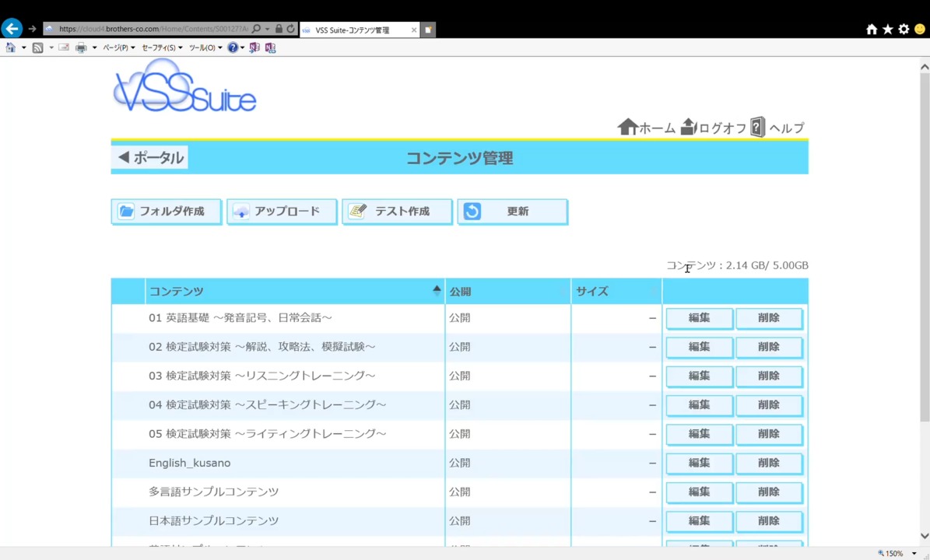The height and width of the screenshot is (560, 930).
Task: Open browser settings gear icon
Action: 904,29
